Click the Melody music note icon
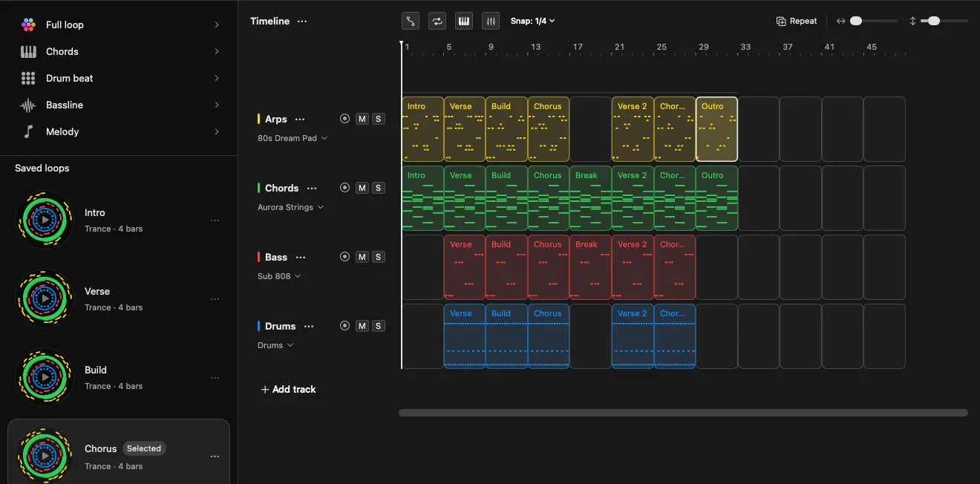 click(x=28, y=131)
